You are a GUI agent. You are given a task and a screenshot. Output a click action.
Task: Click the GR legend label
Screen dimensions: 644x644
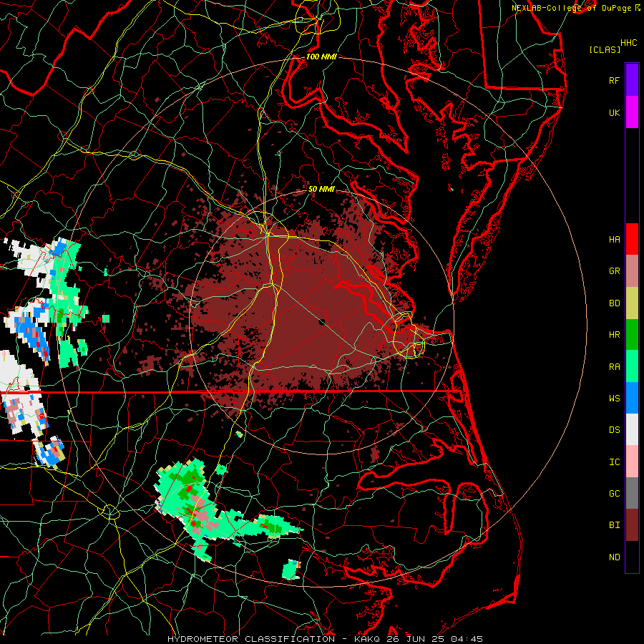(614, 271)
